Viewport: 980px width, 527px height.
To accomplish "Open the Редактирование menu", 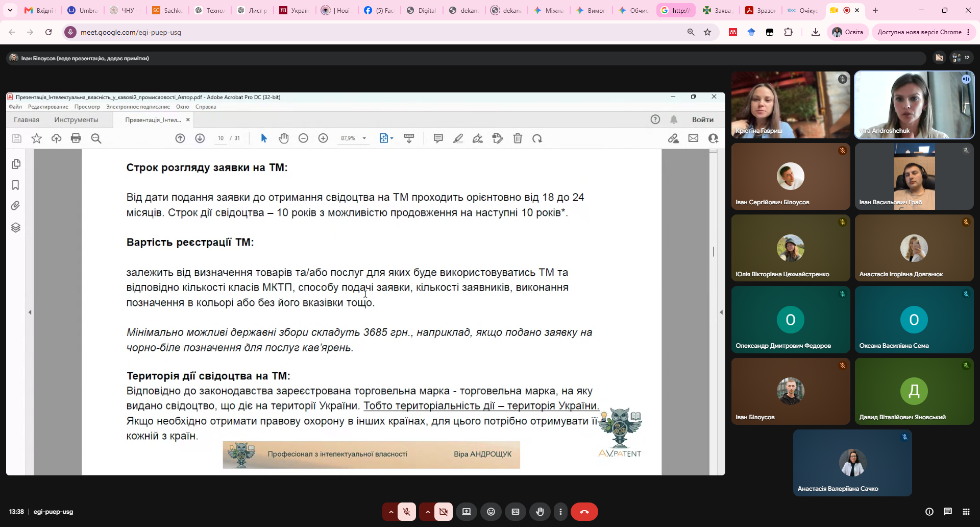I will (48, 107).
